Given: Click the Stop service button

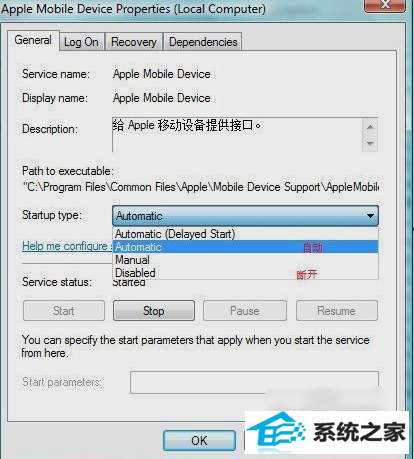Looking at the screenshot, I should 154,311.
